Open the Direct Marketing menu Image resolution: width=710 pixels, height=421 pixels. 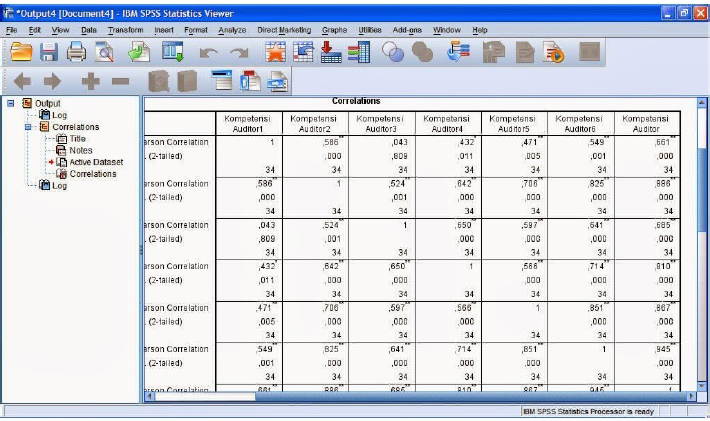tap(284, 30)
